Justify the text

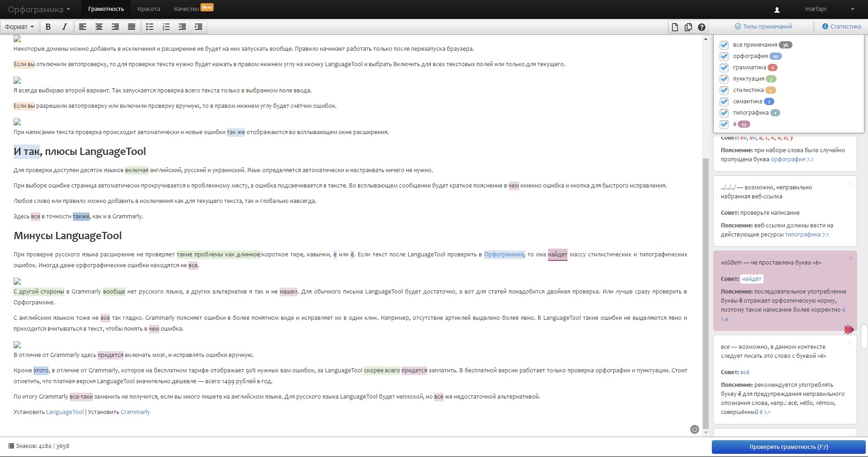tap(132, 27)
